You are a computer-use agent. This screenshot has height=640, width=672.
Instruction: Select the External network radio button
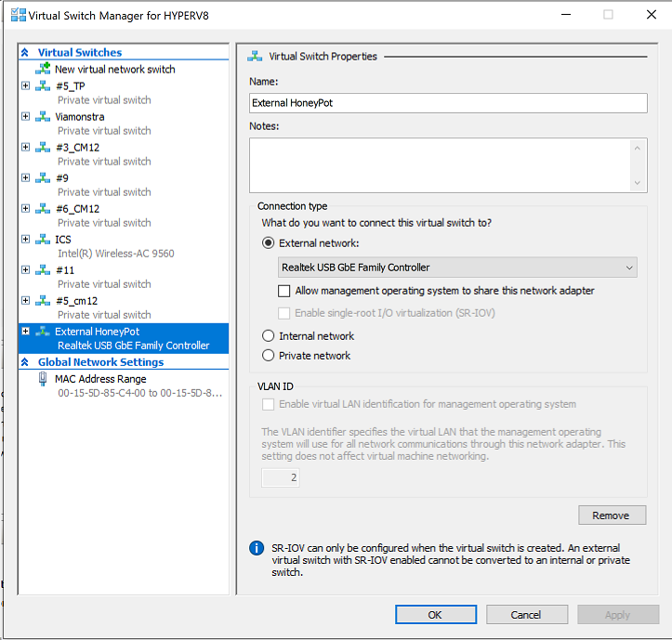click(269, 242)
